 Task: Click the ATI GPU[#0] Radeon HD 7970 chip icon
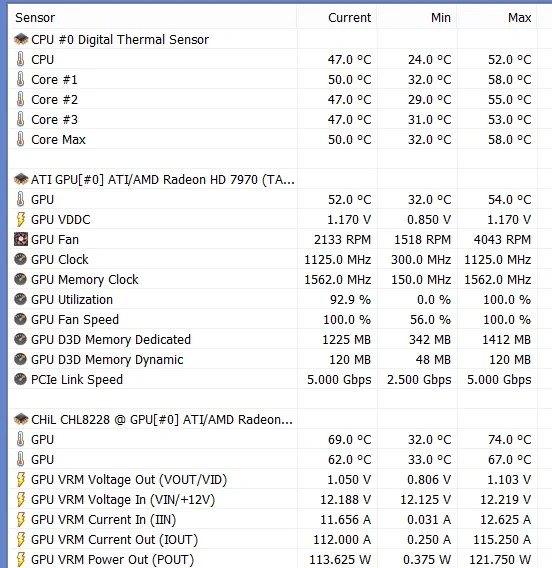click(21, 179)
